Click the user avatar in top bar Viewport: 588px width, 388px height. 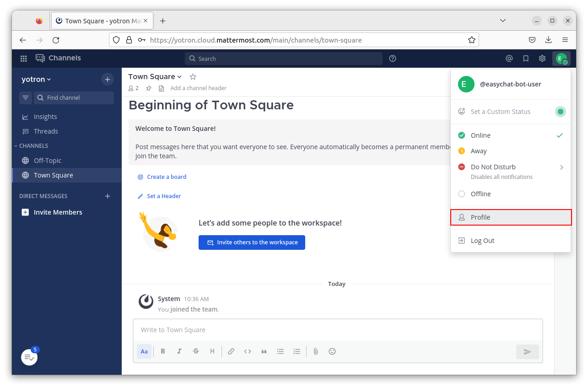[561, 59]
